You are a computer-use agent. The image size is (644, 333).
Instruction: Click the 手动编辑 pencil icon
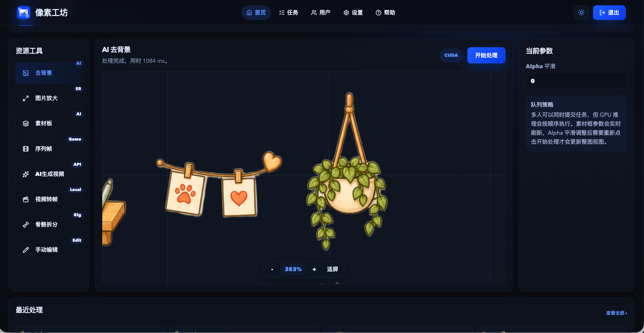26,250
